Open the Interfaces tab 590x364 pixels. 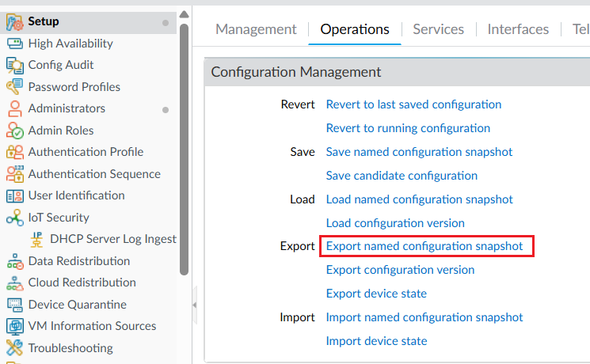coord(518,29)
